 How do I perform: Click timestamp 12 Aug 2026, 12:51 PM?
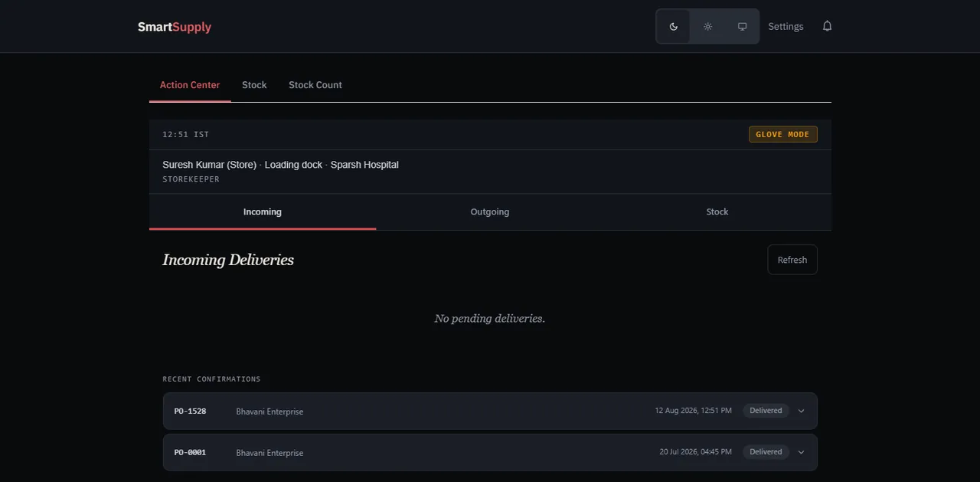point(693,411)
